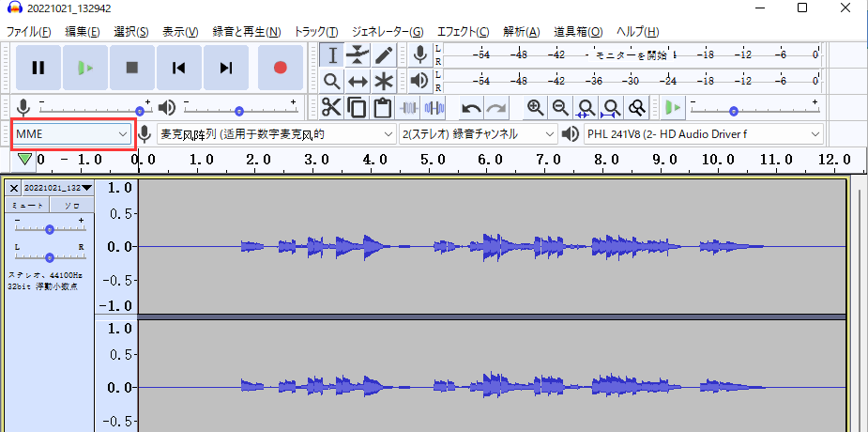Click the Fit Selection to width icon
The height and width of the screenshot is (432, 868).
pos(586,107)
